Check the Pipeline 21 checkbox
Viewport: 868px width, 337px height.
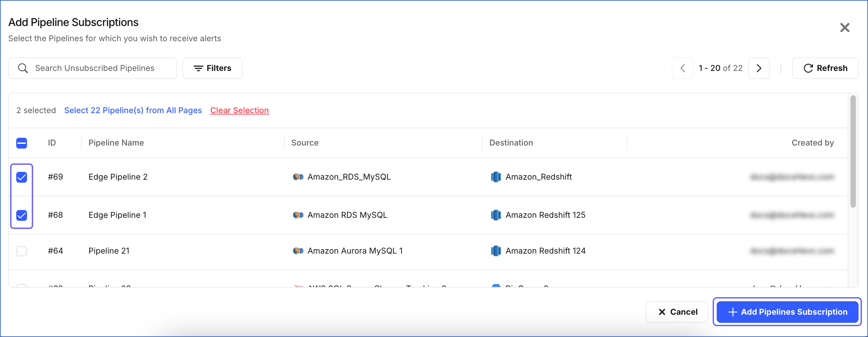pyautogui.click(x=21, y=251)
